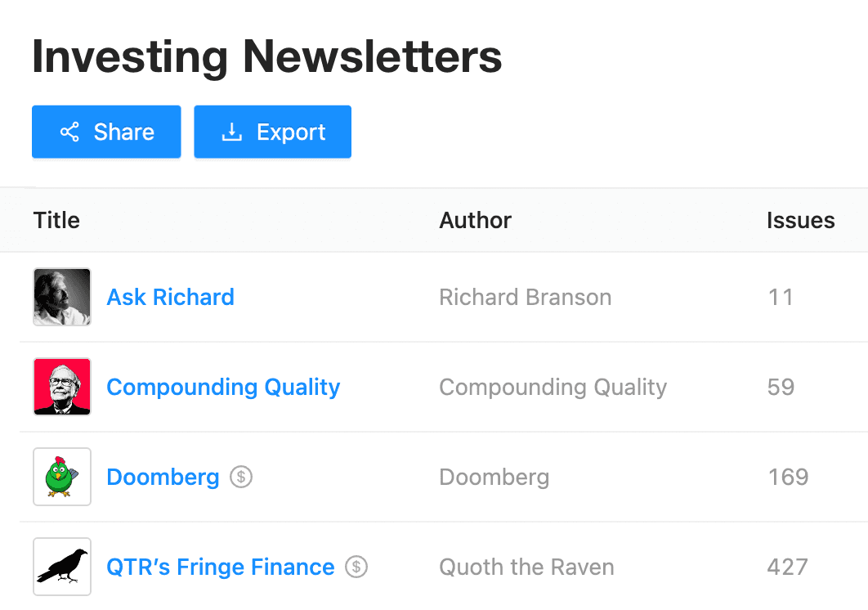Viewport: 868px width, 610px height.
Task: Open QTR's Fringe Finance newsletter link
Action: [x=221, y=567]
